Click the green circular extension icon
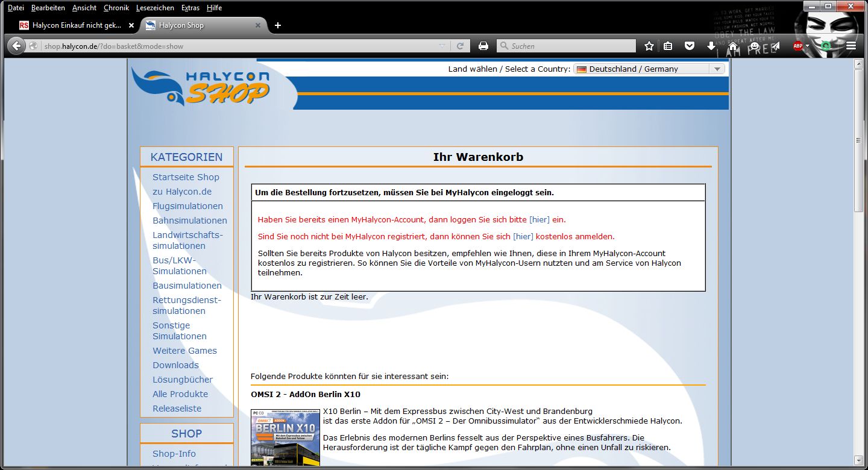The width and height of the screenshot is (868, 470). click(826, 46)
